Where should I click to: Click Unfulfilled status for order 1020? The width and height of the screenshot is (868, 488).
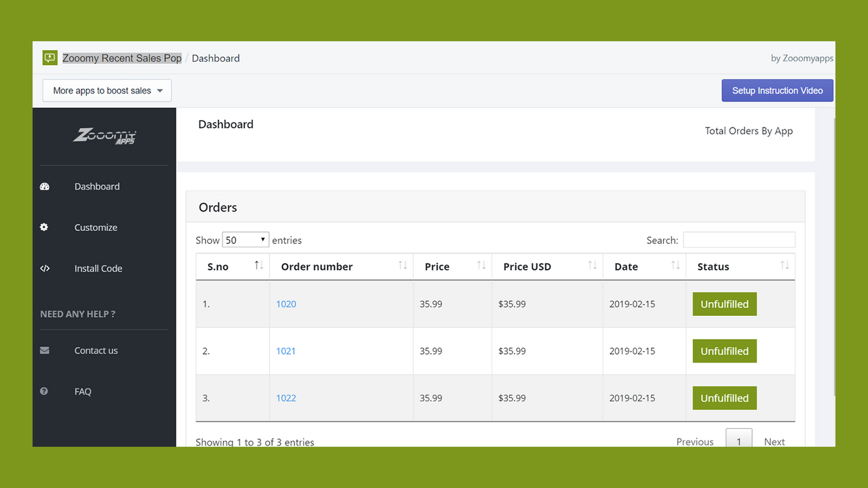point(724,304)
